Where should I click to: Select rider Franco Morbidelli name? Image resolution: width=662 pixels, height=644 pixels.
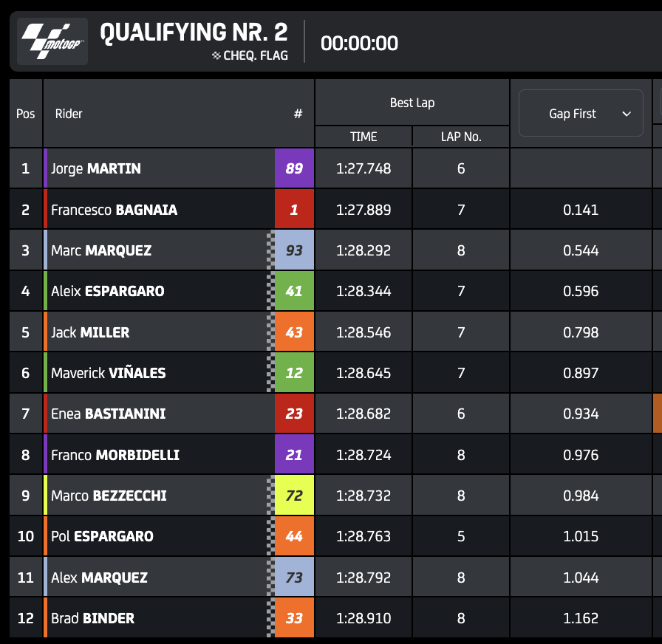click(x=115, y=455)
